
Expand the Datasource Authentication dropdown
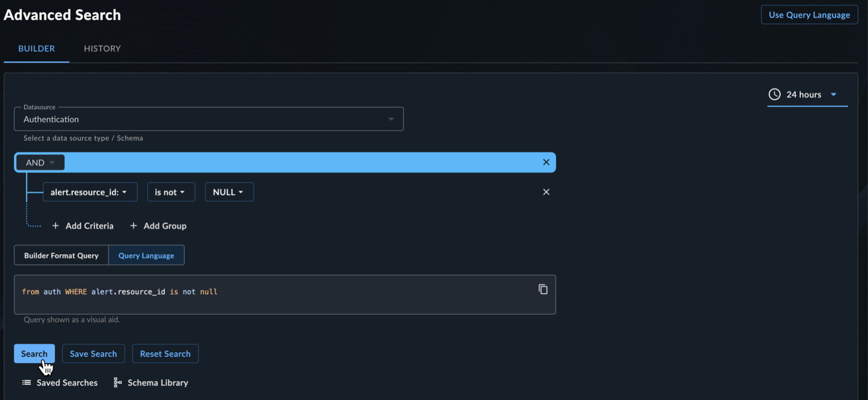[x=209, y=119]
